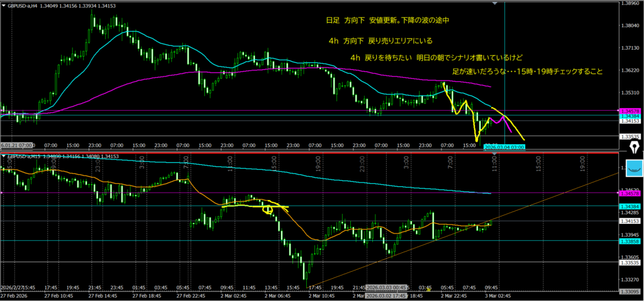
Task: Click the 2026.03.04 03:00 date label
Action: 504,147
